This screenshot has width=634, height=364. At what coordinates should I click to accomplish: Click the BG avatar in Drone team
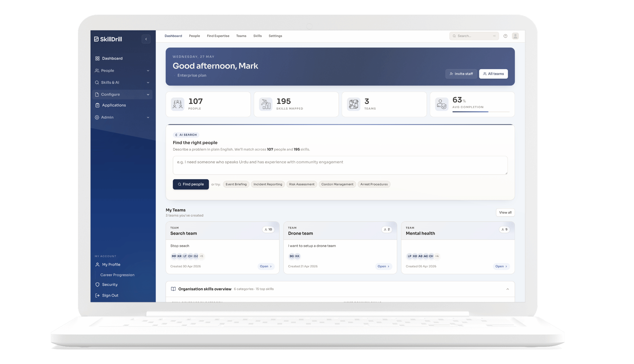(x=292, y=256)
